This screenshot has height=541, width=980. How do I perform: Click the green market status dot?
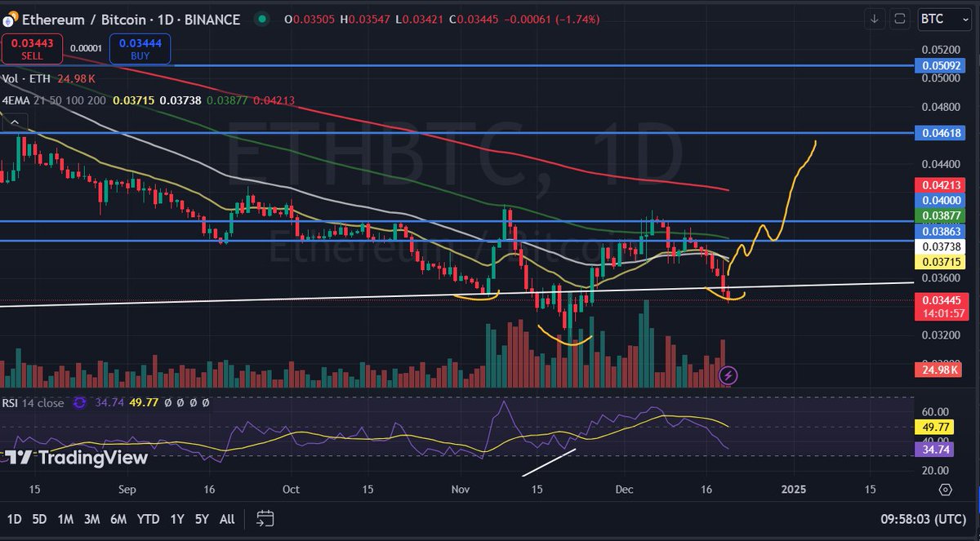261,19
